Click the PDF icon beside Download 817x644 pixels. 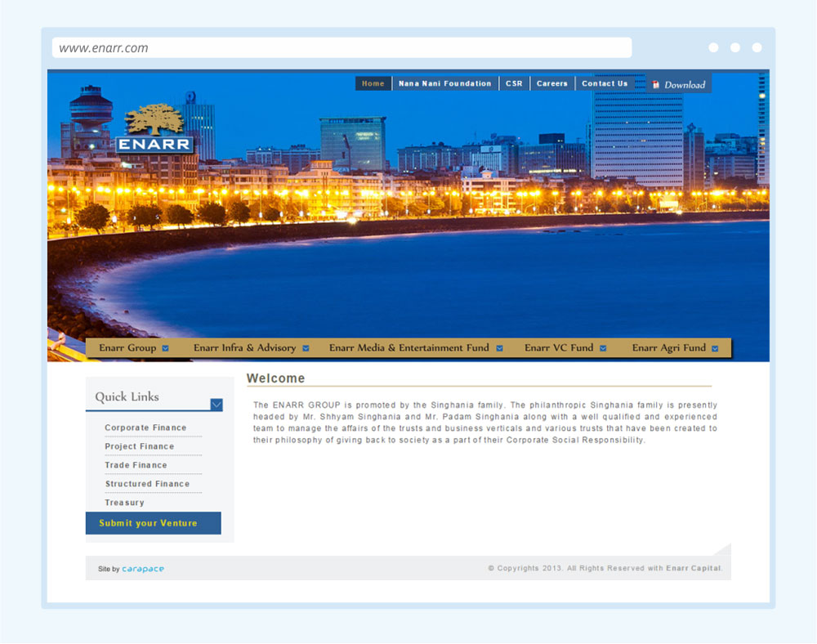coord(655,85)
